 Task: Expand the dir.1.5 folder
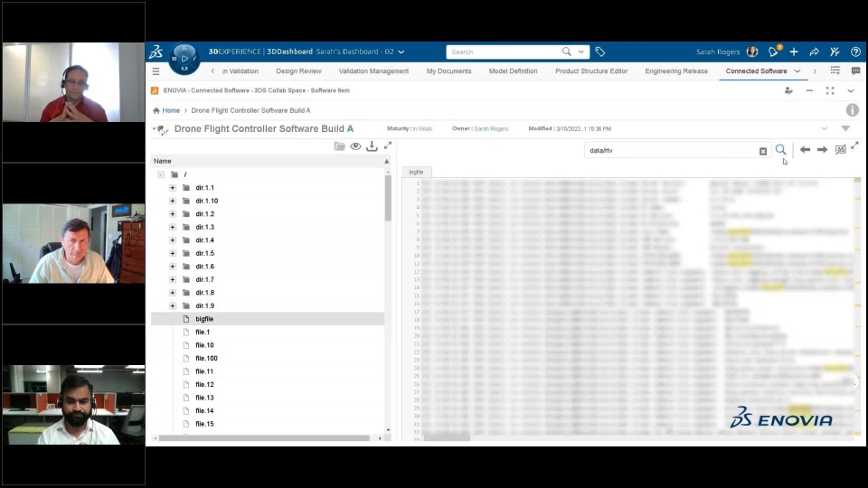click(x=173, y=253)
